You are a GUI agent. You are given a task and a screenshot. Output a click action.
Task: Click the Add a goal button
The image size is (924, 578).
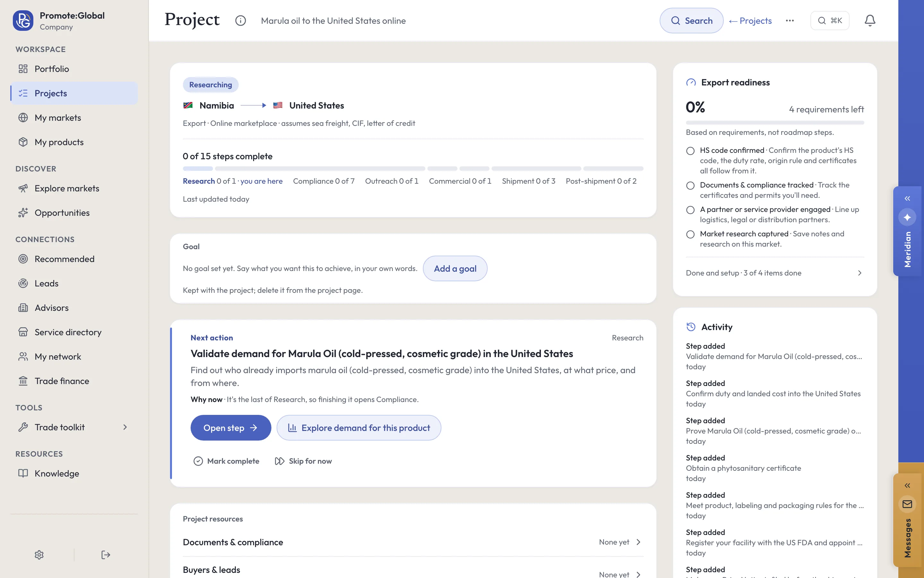(x=455, y=268)
